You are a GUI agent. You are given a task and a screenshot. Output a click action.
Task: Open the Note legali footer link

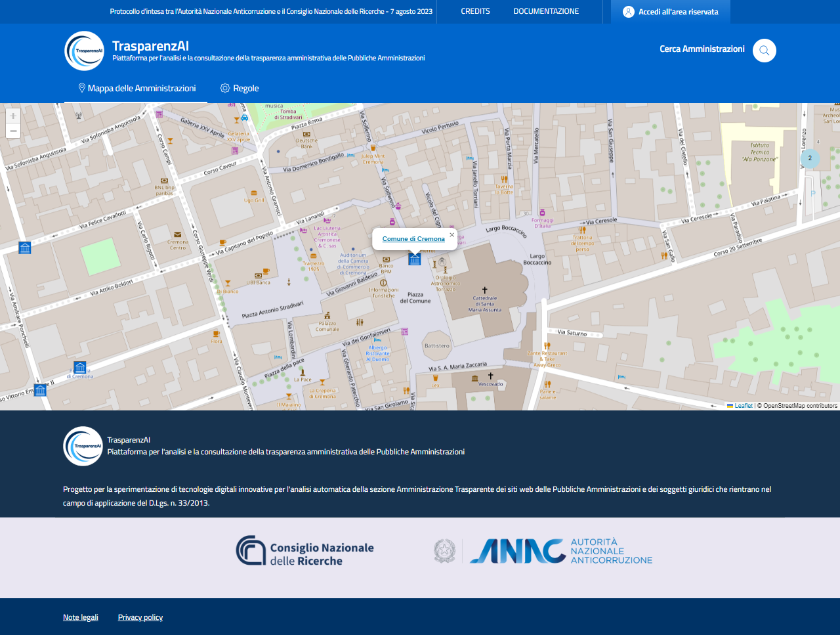click(x=81, y=617)
